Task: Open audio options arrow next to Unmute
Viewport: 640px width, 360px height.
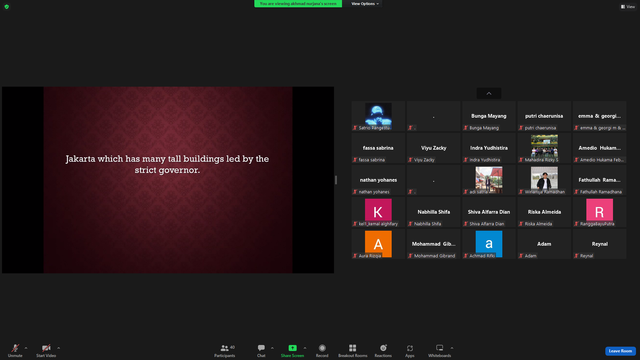Action: pos(26,348)
